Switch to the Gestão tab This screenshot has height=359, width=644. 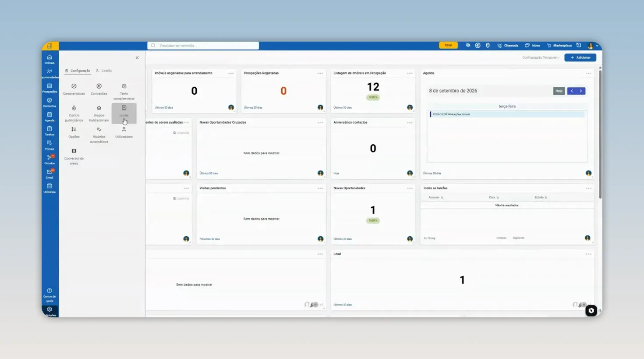(104, 71)
